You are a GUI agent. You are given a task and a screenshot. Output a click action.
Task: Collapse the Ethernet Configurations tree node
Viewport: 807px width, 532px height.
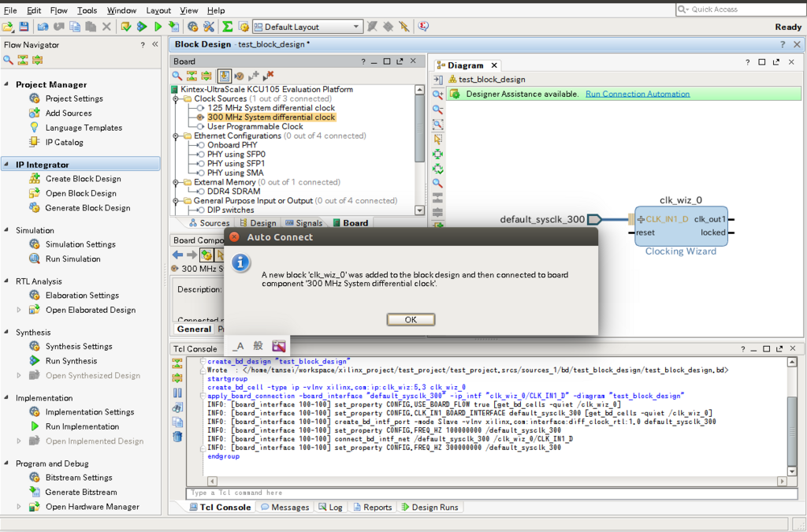click(x=176, y=136)
